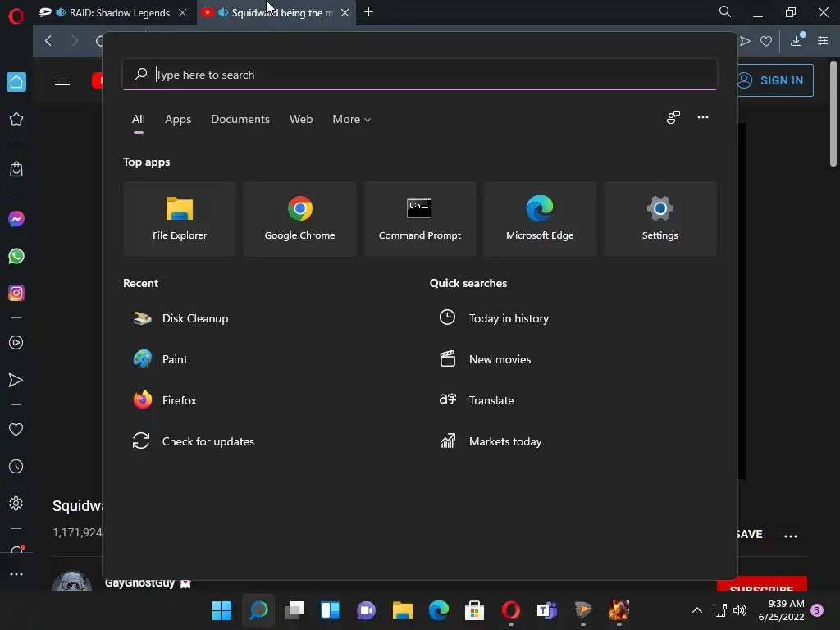Image resolution: width=840 pixels, height=630 pixels.
Task: Click YouTube SIGN IN button
Action: (x=774, y=80)
